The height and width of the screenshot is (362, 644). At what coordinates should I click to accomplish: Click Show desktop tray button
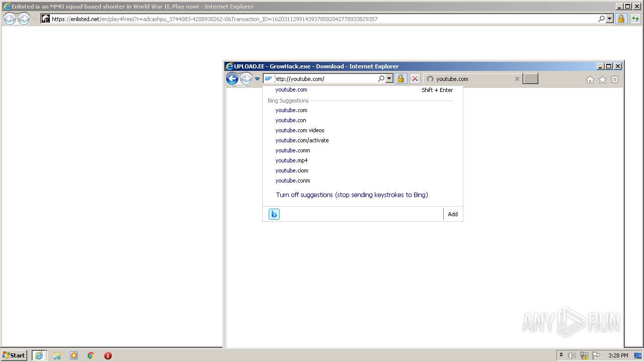tap(638, 355)
